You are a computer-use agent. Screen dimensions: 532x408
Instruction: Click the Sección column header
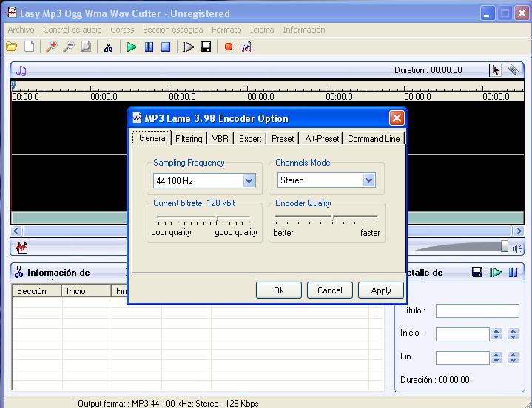pyautogui.click(x=37, y=291)
